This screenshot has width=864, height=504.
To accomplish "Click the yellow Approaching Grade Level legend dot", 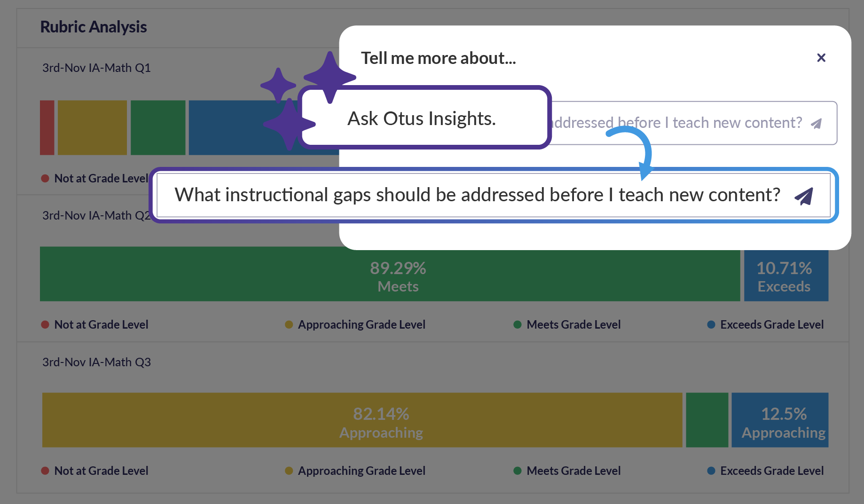I will (x=288, y=324).
